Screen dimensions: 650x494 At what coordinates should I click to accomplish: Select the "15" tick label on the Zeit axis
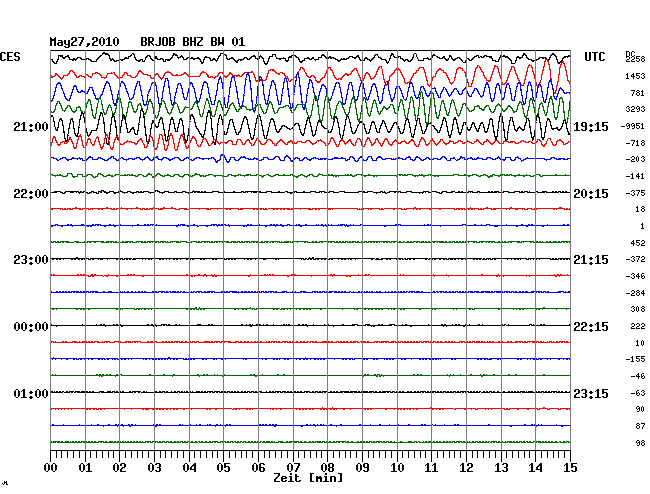click(x=570, y=468)
